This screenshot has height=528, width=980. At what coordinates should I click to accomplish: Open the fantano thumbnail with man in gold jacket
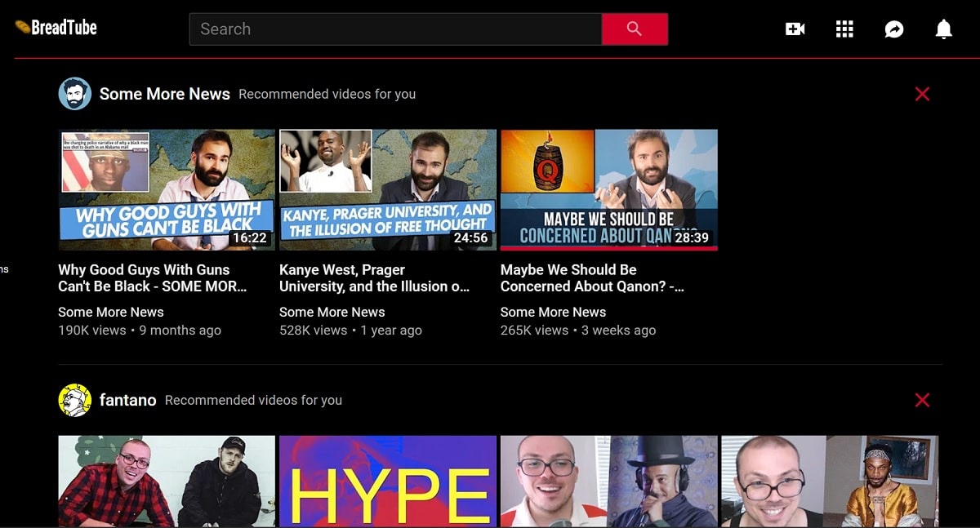(x=830, y=481)
